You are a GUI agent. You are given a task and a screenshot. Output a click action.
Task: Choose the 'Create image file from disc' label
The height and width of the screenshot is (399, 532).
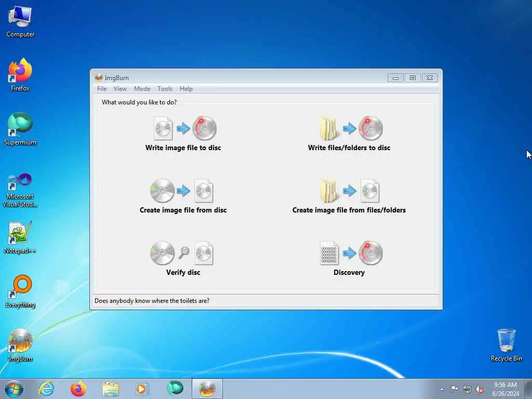click(183, 210)
